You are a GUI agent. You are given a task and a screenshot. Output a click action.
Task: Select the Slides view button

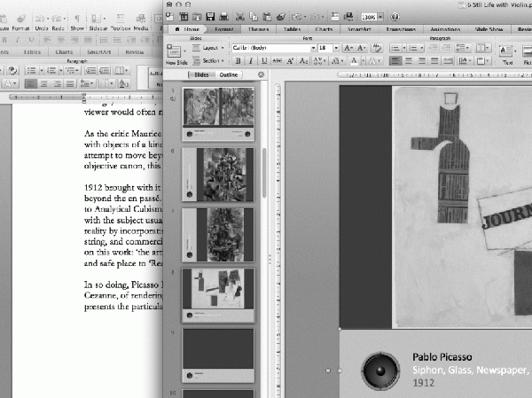click(x=201, y=74)
